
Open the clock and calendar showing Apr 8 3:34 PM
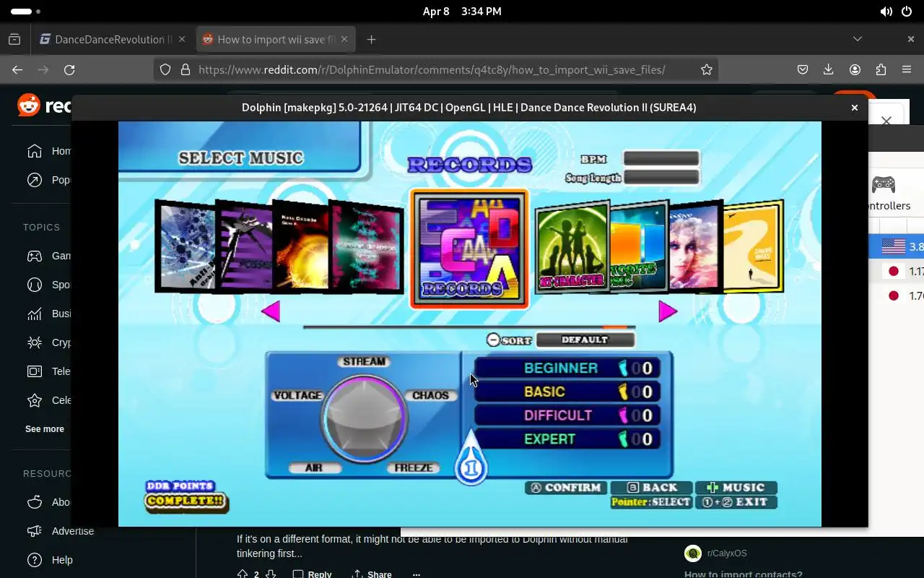point(462,12)
